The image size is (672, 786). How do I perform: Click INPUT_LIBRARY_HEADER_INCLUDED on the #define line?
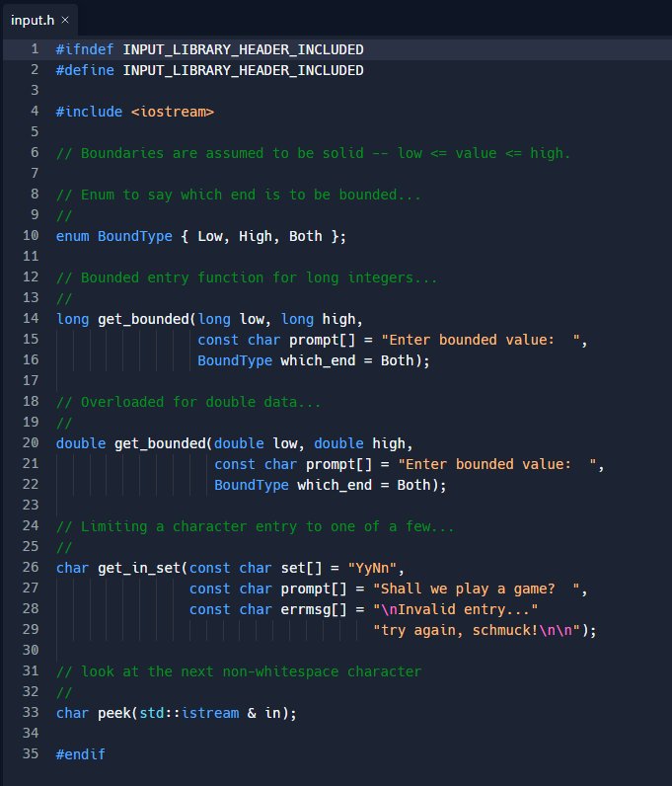[x=243, y=70]
